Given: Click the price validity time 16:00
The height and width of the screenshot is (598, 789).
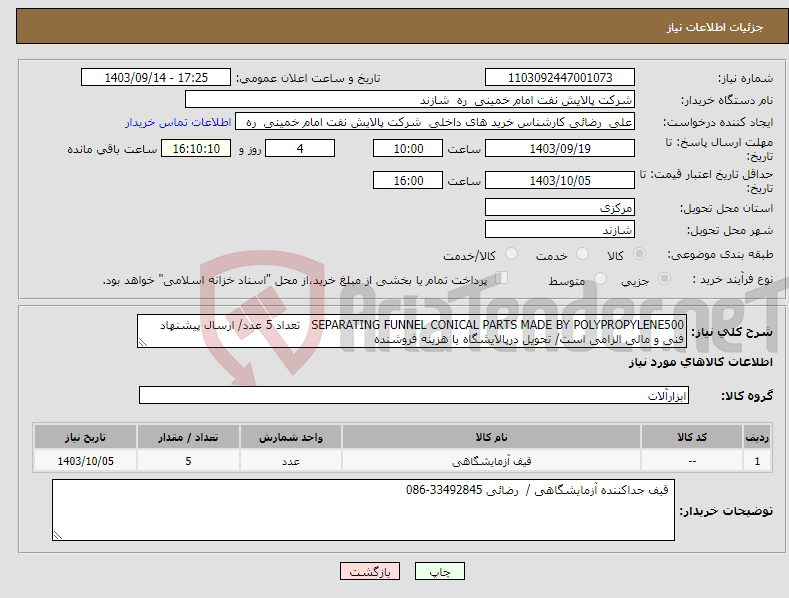Looking at the screenshot, I should 408,180.
